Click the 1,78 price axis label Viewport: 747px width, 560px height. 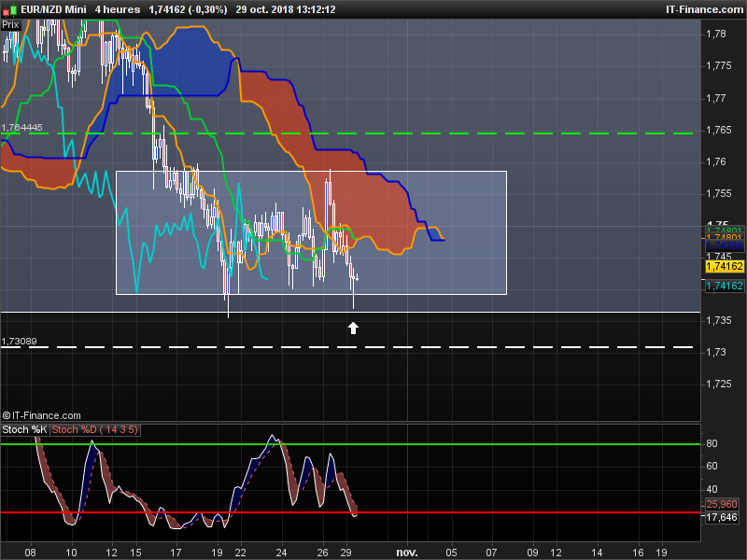pos(716,34)
